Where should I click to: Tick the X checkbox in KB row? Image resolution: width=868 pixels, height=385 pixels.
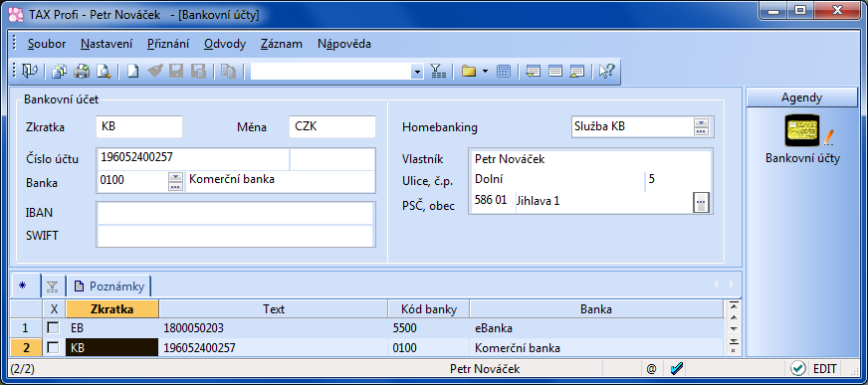53,348
